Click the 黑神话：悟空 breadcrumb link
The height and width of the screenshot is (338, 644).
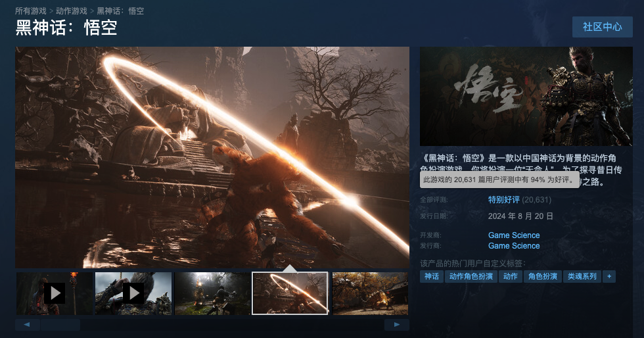pyautogui.click(x=120, y=11)
